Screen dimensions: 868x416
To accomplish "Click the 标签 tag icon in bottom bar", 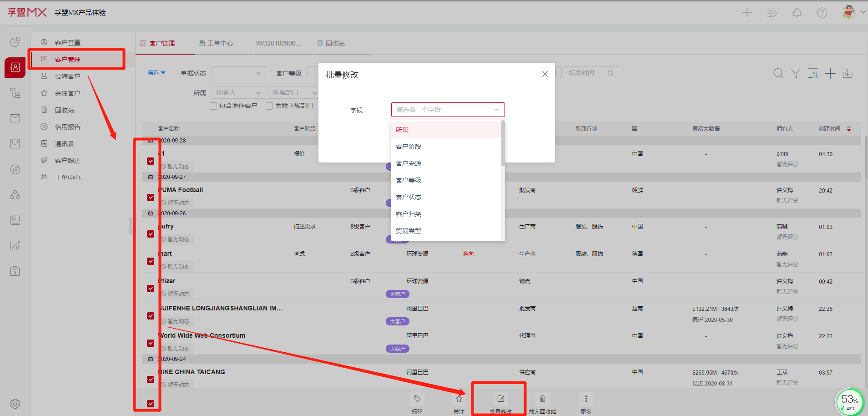I will (417, 399).
